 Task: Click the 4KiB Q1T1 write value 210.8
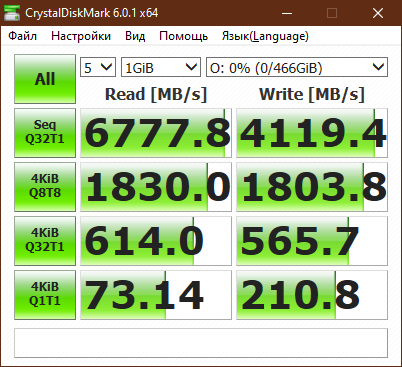pos(312,295)
